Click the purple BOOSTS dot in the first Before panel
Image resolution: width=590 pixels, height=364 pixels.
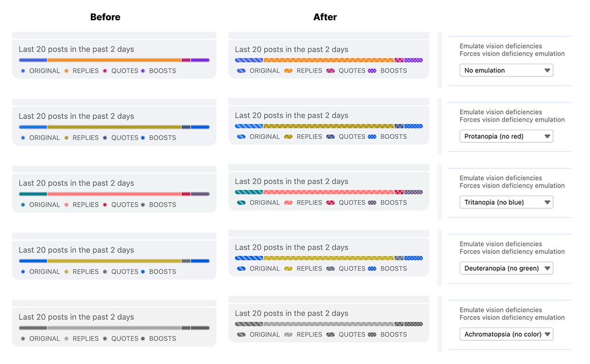[x=142, y=71]
